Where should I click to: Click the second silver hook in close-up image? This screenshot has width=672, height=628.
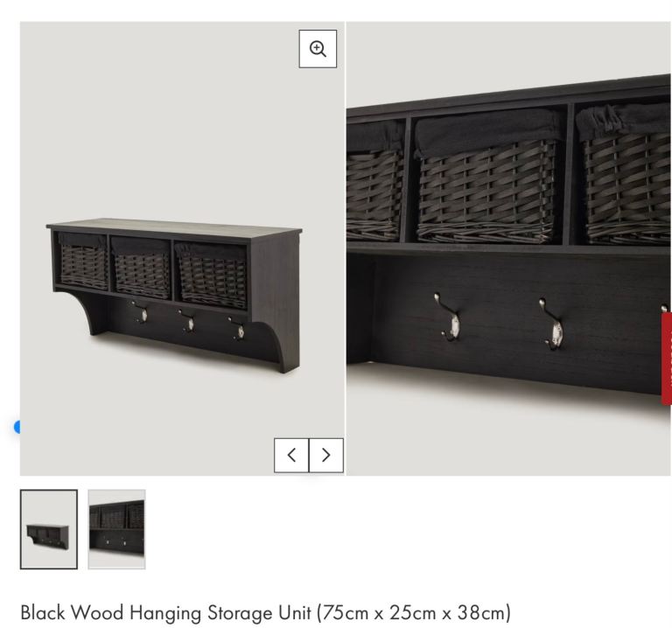[551, 324]
